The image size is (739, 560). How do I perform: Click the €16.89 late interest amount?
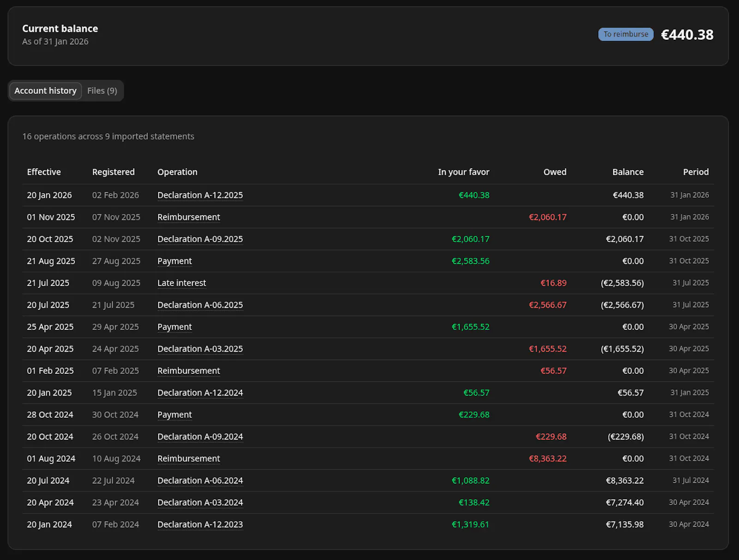coord(553,283)
